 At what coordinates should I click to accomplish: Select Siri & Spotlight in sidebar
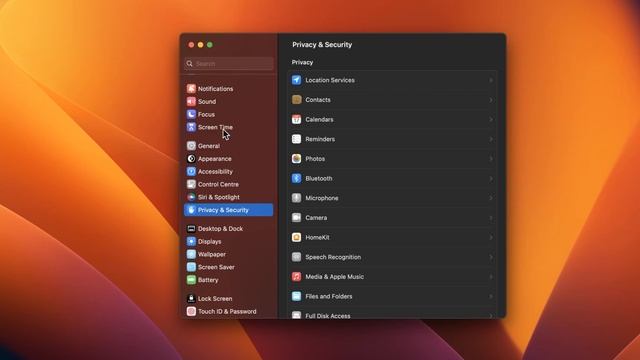[x=229, y=197]
